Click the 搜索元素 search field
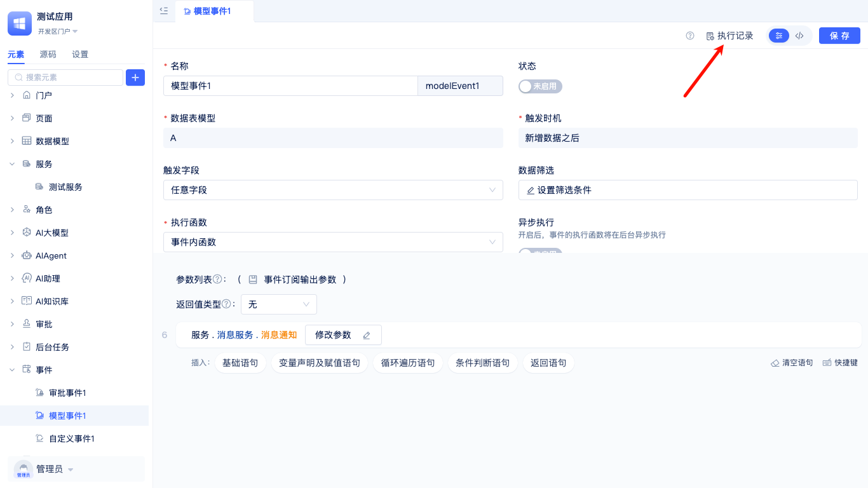868x488 pixels. pos(65,78)
